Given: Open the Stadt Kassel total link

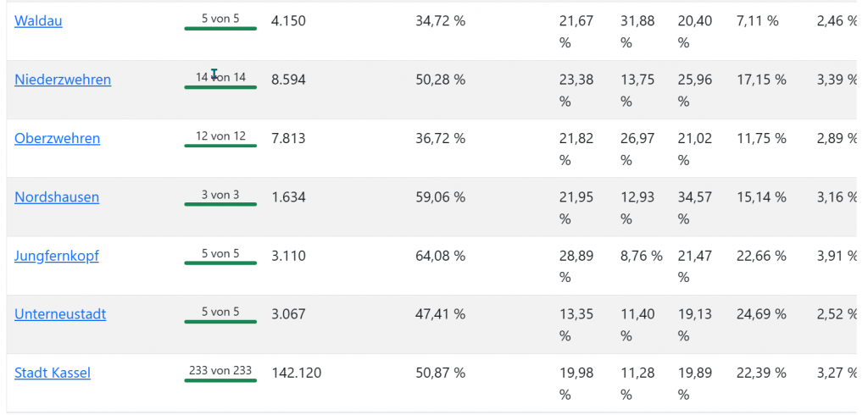Looking at the screenshot, I should (x=53, y=373).
